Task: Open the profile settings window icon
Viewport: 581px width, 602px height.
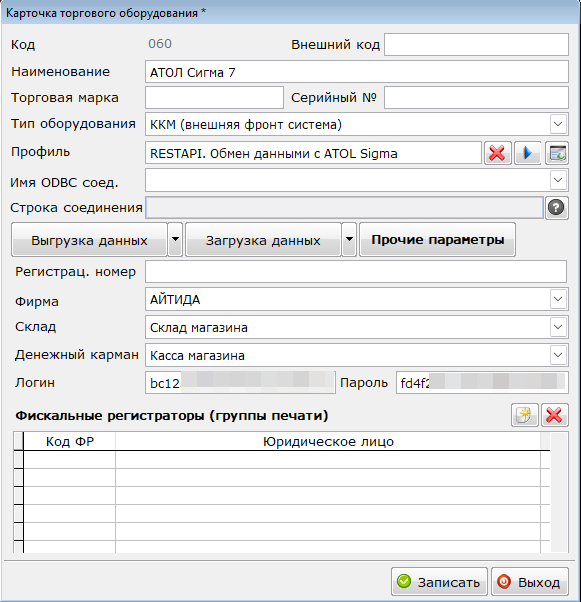Action: [x=556, y=153]
